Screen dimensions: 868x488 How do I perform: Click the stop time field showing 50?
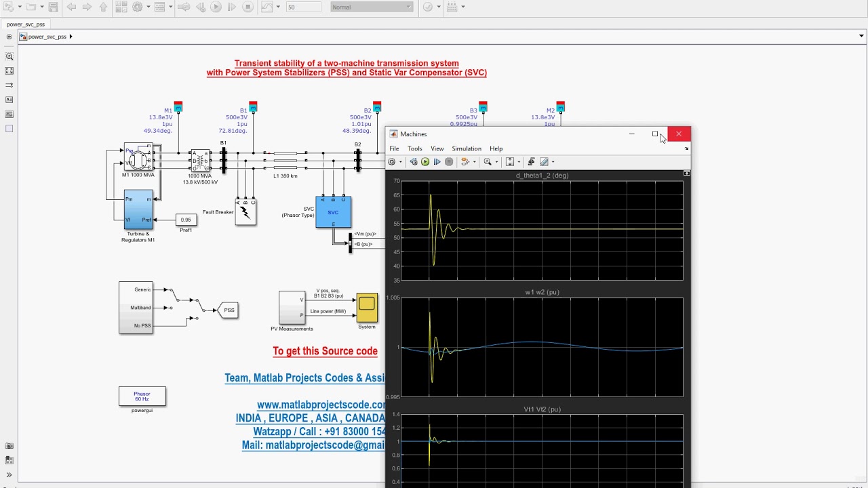pyautogui.click(x=303, y=7)
